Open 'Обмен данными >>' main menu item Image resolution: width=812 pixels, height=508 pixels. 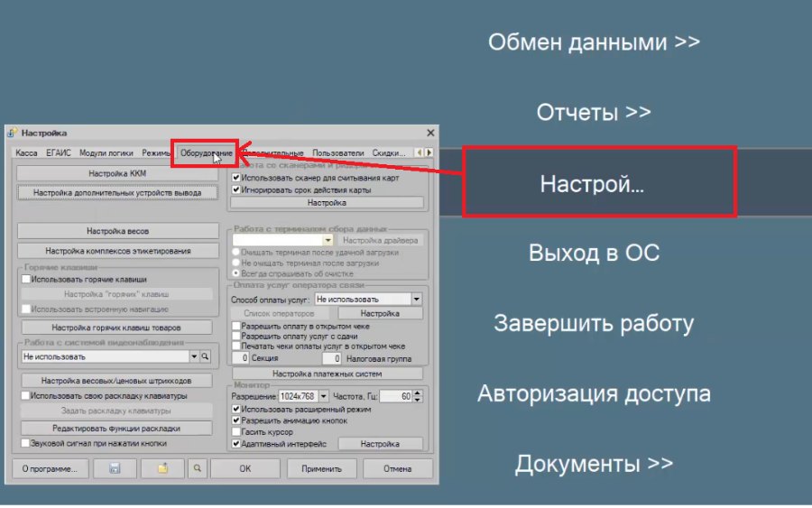pos(594,42)
